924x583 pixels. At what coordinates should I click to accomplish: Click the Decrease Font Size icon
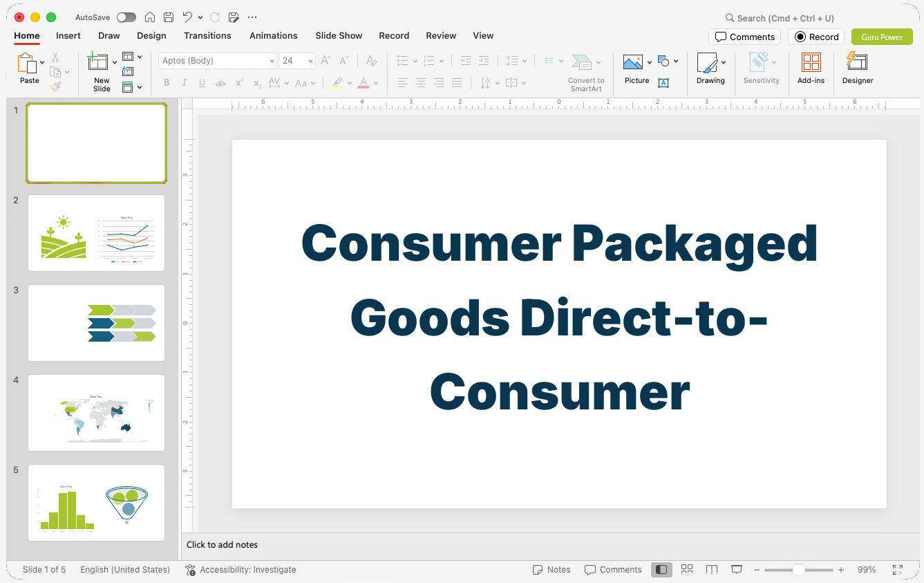tap(344, 61)
